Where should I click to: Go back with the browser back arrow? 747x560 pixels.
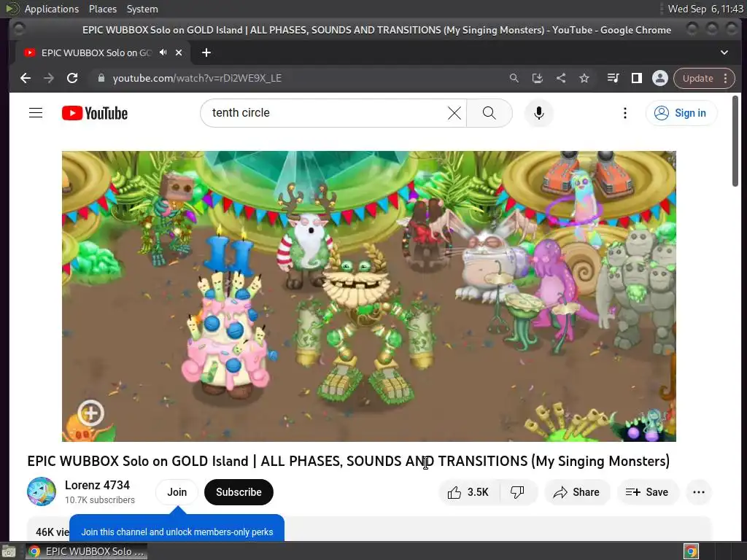26,78
